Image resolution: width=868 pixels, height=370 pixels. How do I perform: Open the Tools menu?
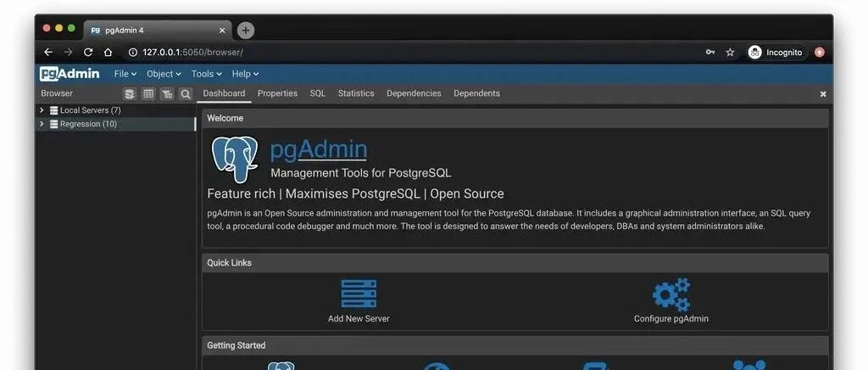207,74
